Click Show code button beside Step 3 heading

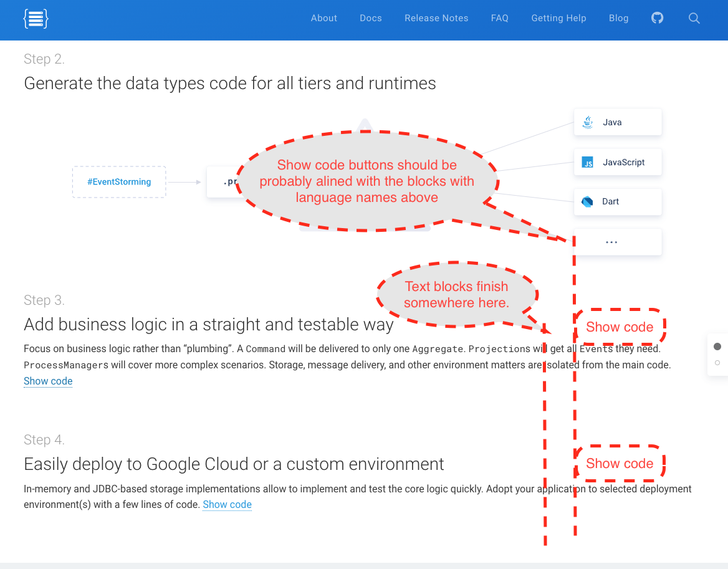tap(620, 327)
